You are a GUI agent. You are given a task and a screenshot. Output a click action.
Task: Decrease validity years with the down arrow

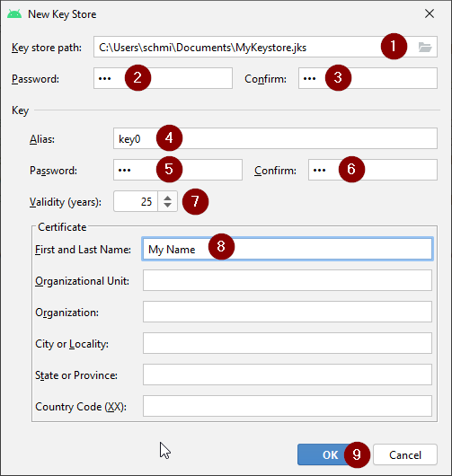click(167, 205)
